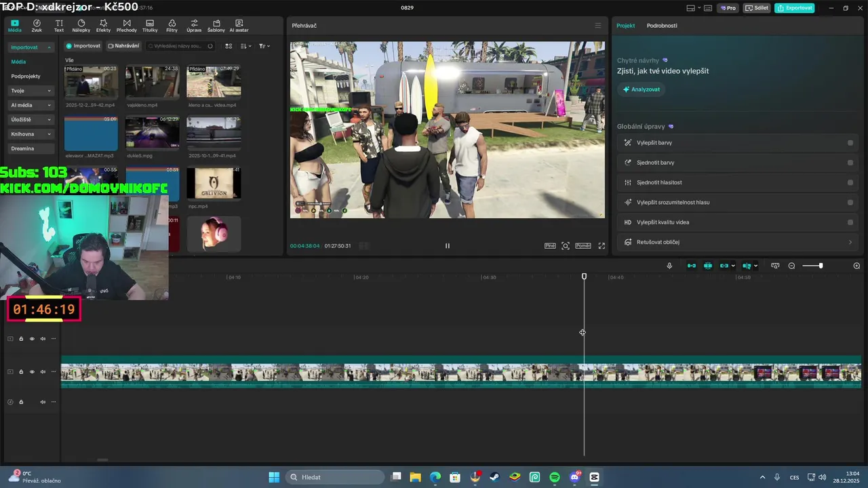
Task: Open the Titulky captions tab
Action: [x=150, y=26]
